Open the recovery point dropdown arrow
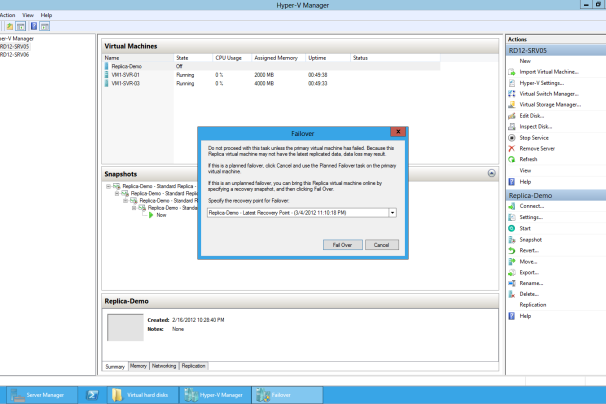The height and width of the screenshot is (404, 606). point(392,213)
